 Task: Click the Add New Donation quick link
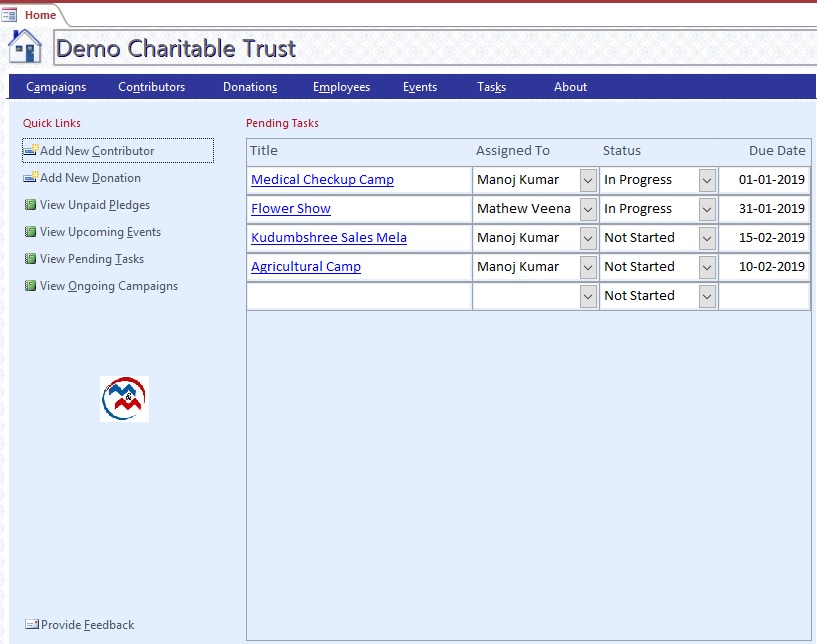point(82,178)
